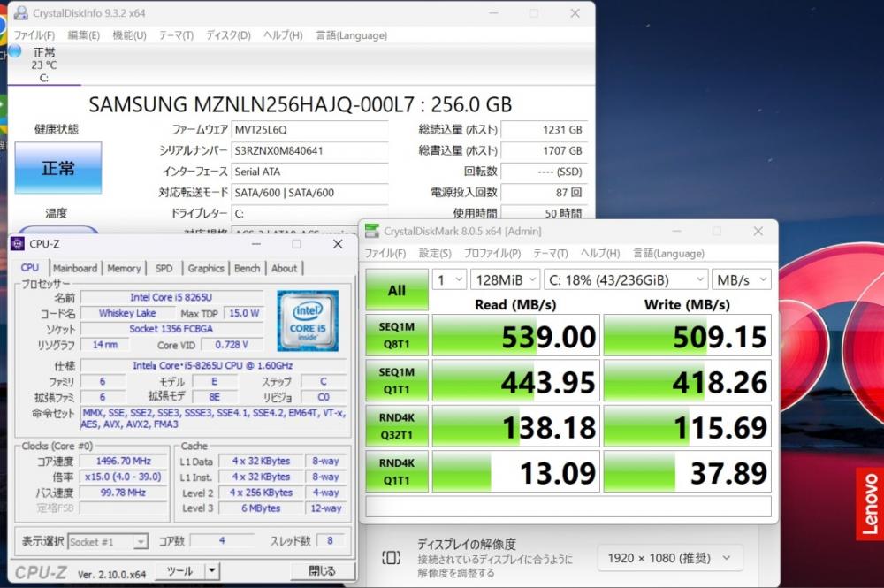Open the C: 18% drive selection dropdown
The width and height of the screenshot is (884, 588).
click(x=627, y=279)
